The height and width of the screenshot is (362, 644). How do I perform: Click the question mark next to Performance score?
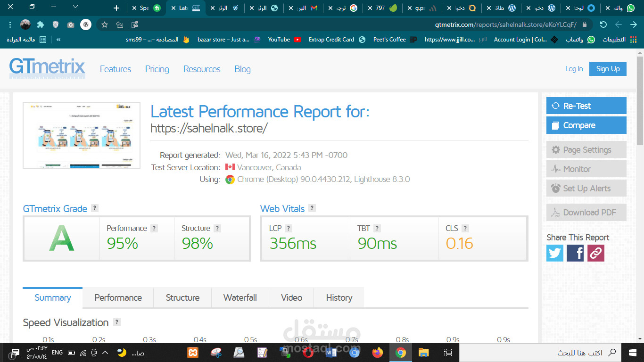click(154, 228)
